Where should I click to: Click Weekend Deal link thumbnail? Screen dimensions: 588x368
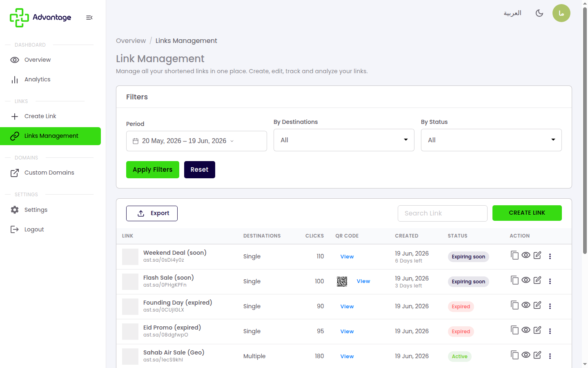[130, 257]
